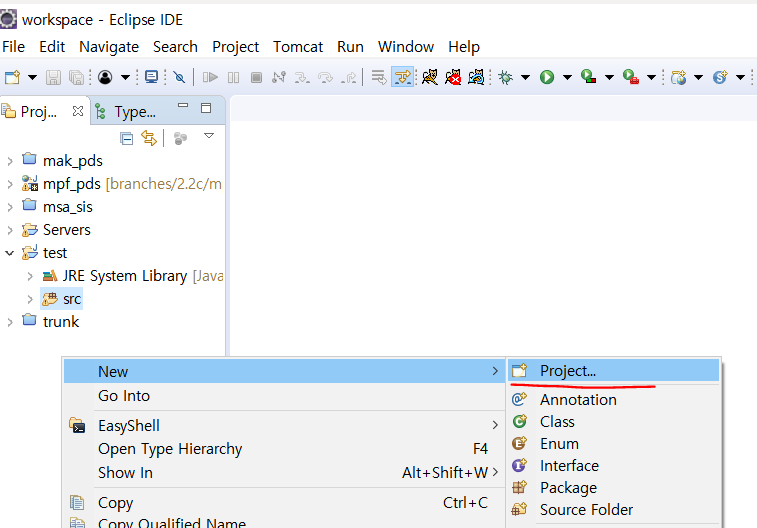Viewport: 757px width, 528px height.
Task: Open the Coverage dropdown arrow
Action: tap(609, 77)
